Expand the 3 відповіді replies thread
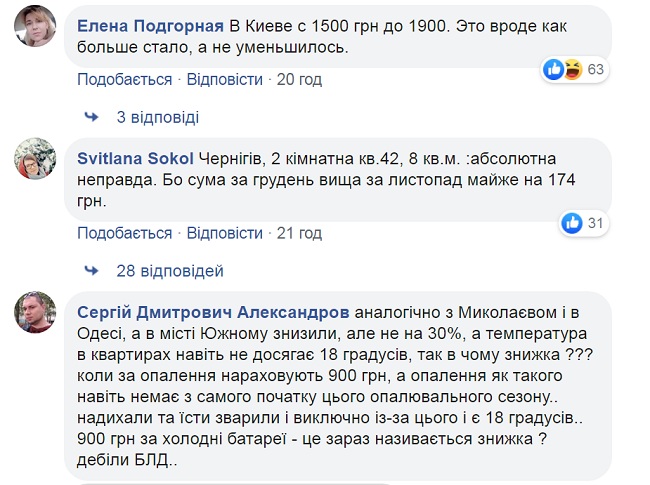 point(158,117)
